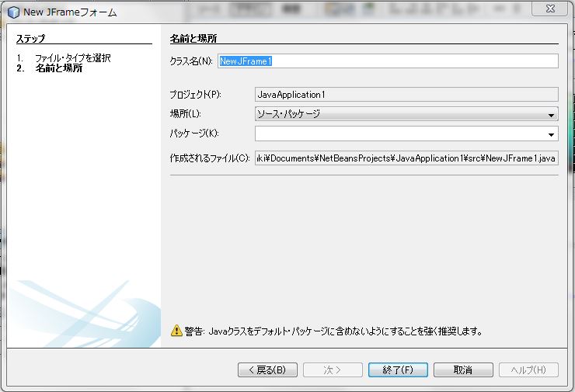Click the created file path field

coord(406,158)
